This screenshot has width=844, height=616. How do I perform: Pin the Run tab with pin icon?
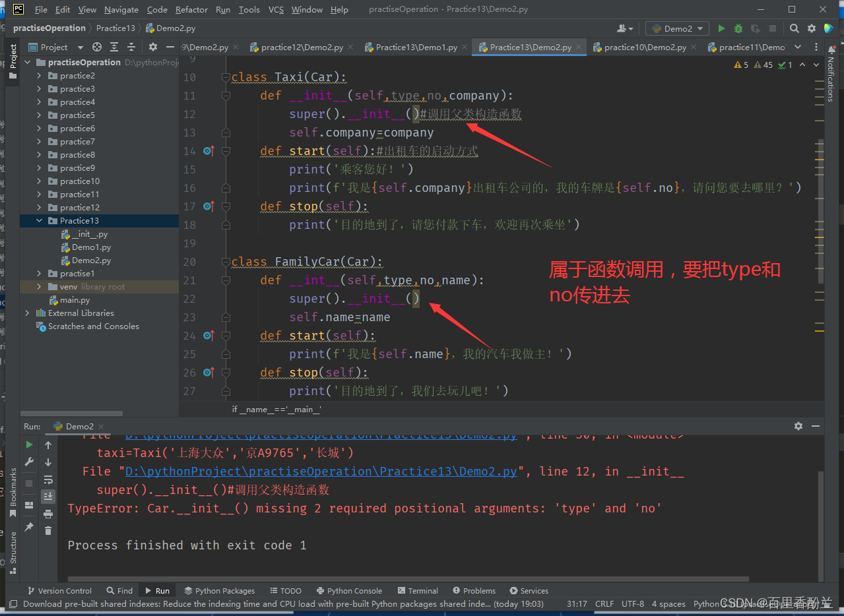coord(29,527)
